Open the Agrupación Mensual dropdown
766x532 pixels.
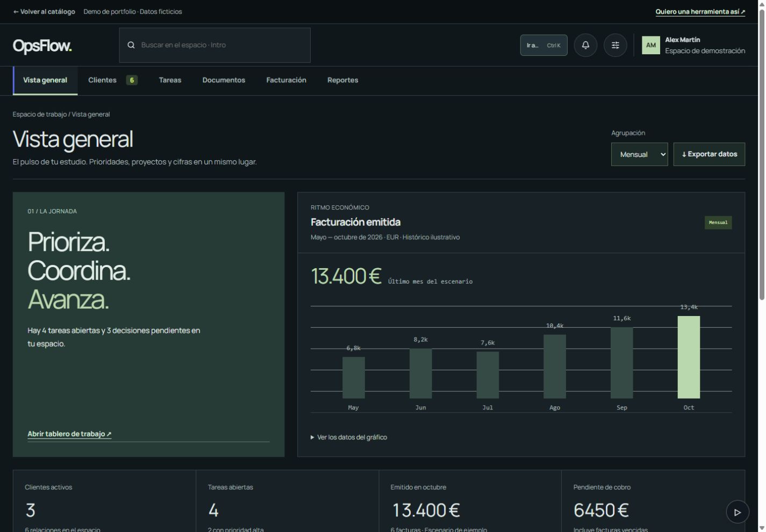tap(639, 154)
